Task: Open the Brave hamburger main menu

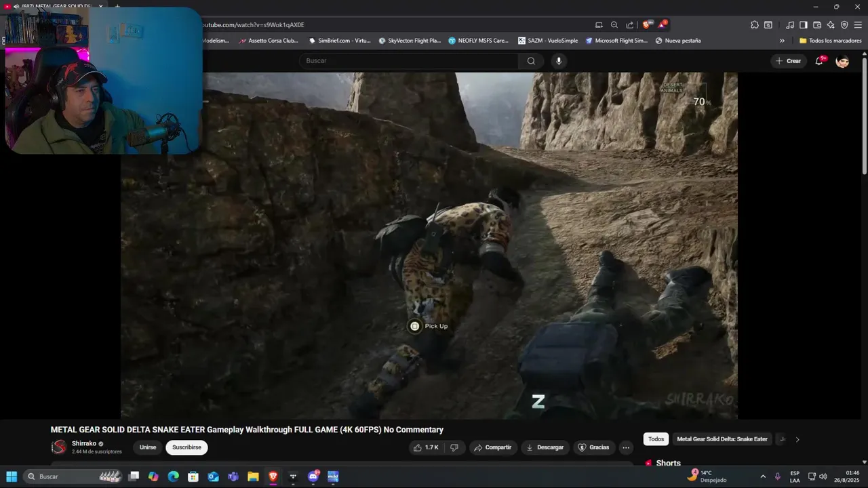Action: click(858, 24)
